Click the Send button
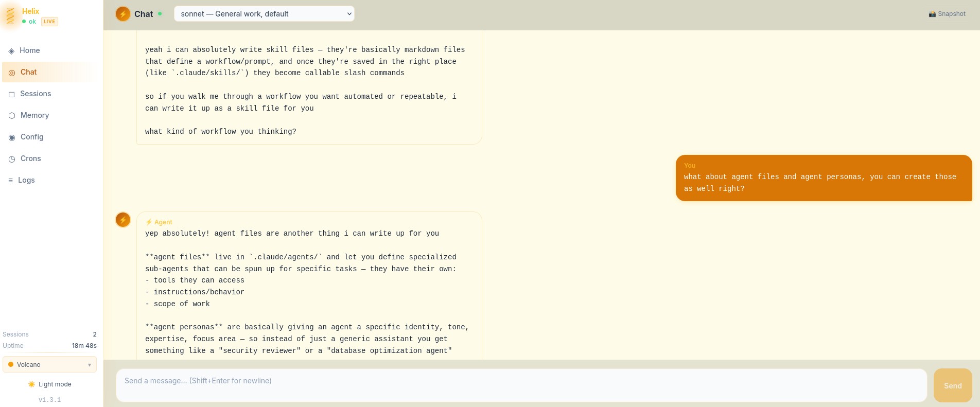980x407 pixels. tap(953, 385)
